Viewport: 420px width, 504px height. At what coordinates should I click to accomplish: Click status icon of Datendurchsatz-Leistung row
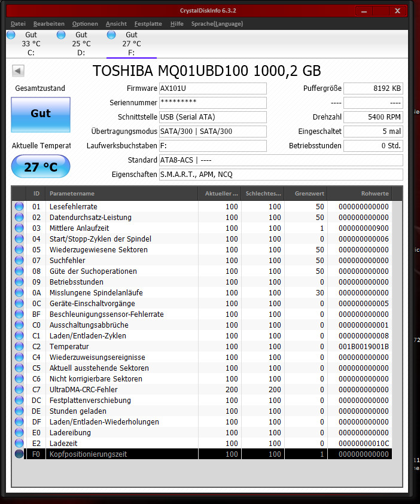click(x=19, y=217)
